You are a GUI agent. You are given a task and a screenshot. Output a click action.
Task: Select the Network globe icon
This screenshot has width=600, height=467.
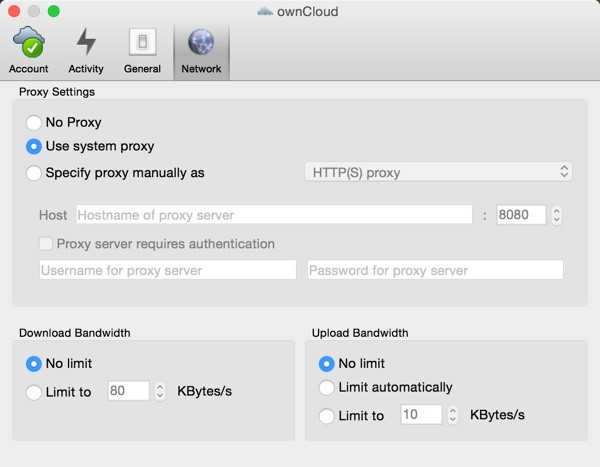(x=201, y=42)
